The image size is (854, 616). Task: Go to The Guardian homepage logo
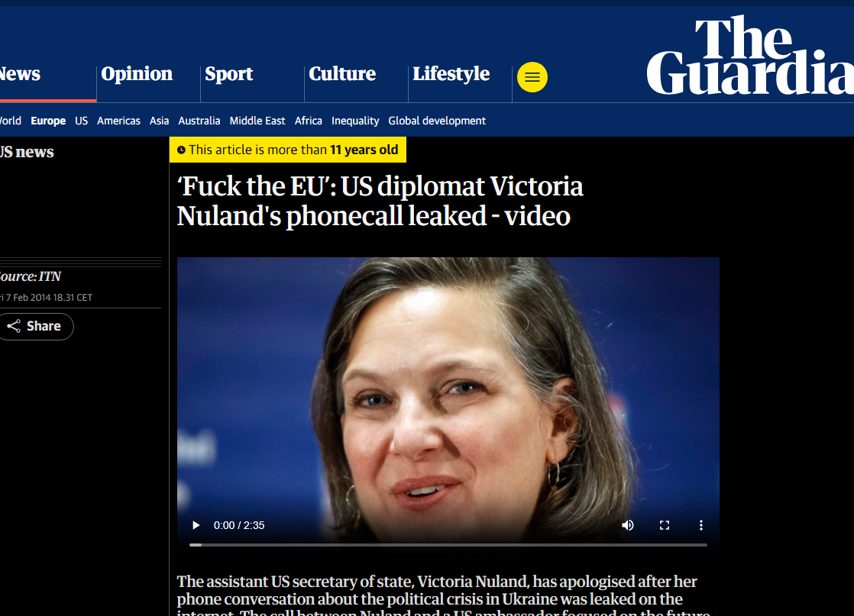(750, 54)
